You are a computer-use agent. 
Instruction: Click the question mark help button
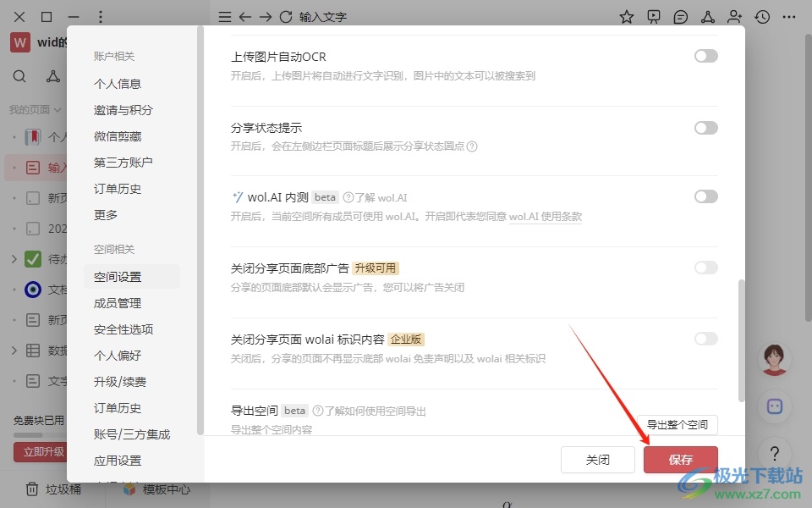pos(775,454)
